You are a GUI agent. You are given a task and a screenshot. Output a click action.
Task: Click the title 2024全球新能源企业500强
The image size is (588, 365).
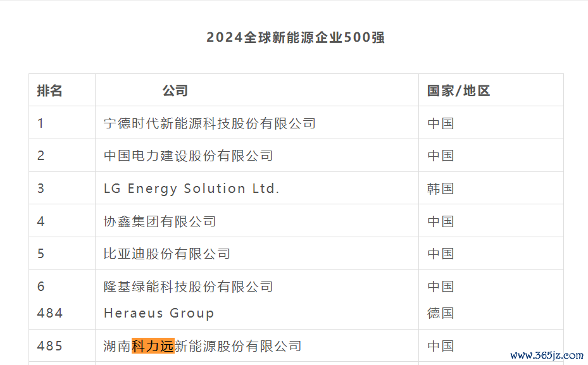(x=295, y=37)
